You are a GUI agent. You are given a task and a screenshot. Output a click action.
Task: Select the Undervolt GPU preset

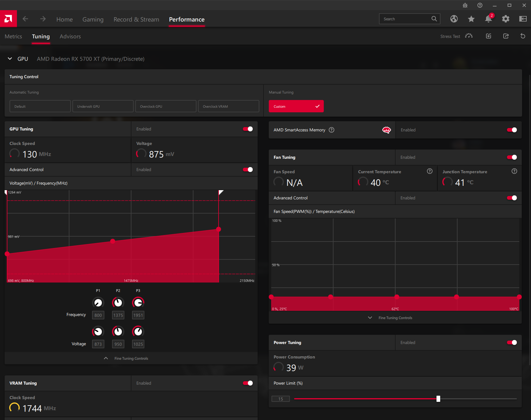point(103,106)
